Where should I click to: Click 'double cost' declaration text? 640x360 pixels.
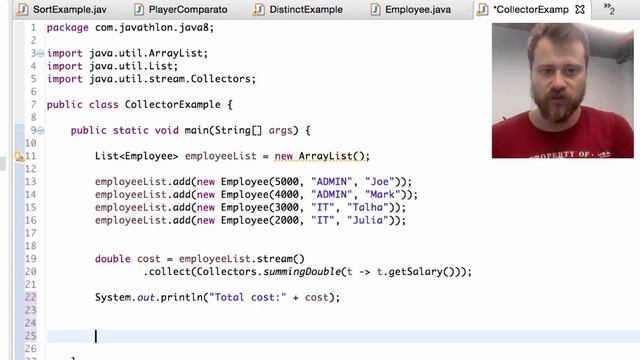click(x=127, y=259)
